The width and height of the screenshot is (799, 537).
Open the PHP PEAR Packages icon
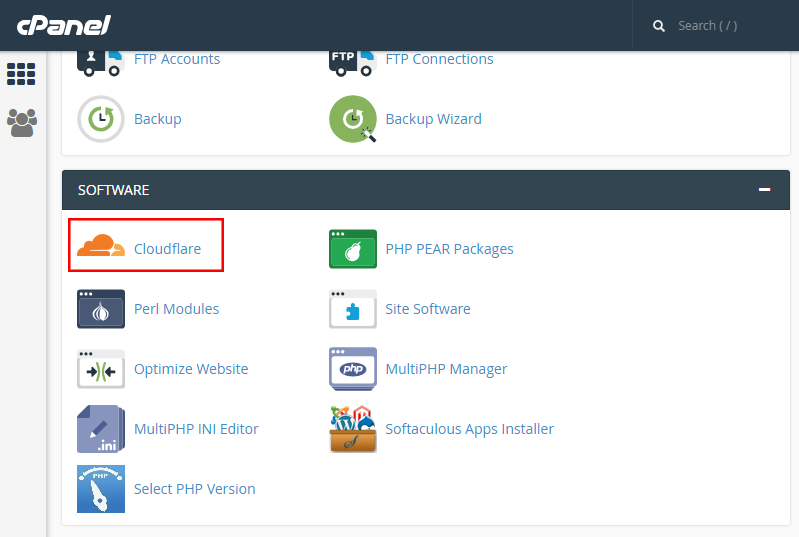352,249
